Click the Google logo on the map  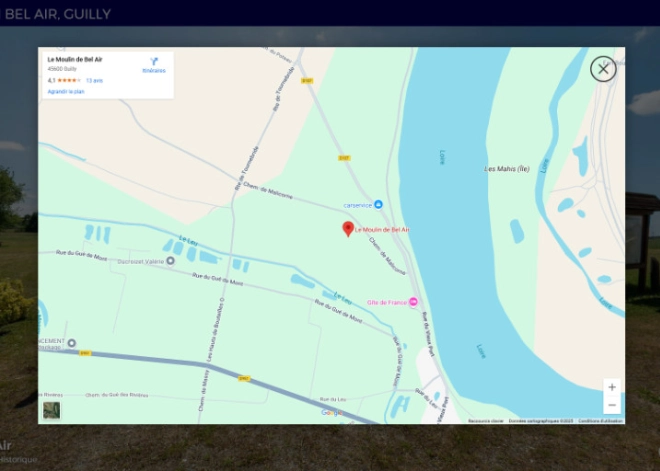tap(331, 412)
